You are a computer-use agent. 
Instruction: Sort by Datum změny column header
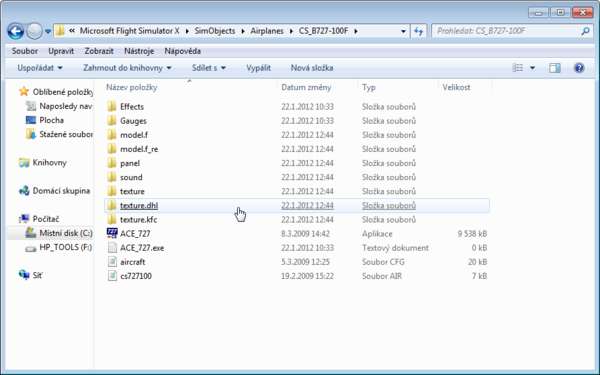(306, 87)
